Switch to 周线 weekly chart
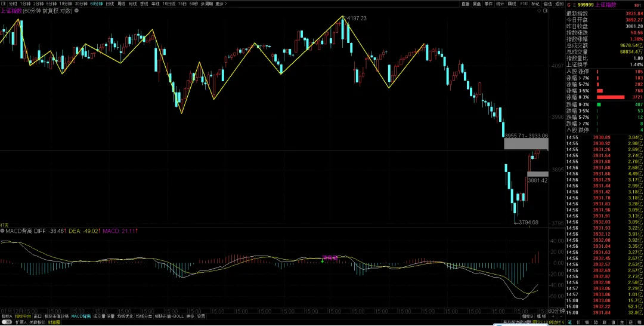Image resolution: width=644 pixels, height=326 pixels. (121, 4)
